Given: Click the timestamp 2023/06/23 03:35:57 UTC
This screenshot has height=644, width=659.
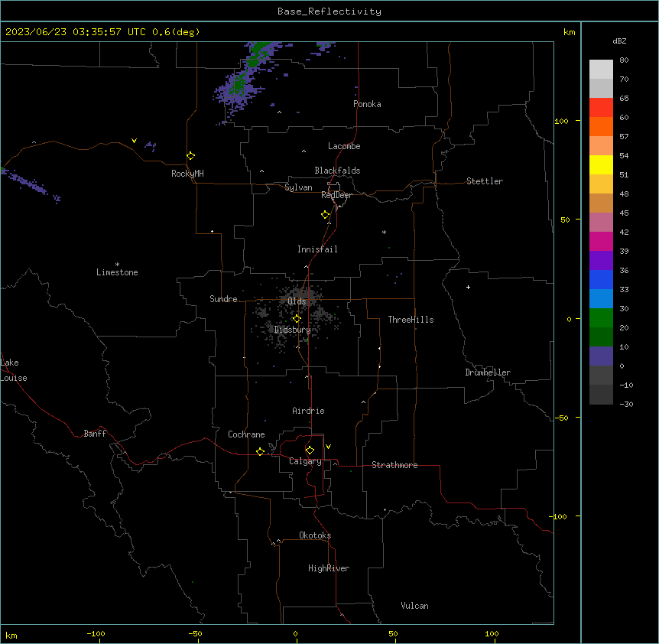Looking at the screenshot, I should coord(76,32).
